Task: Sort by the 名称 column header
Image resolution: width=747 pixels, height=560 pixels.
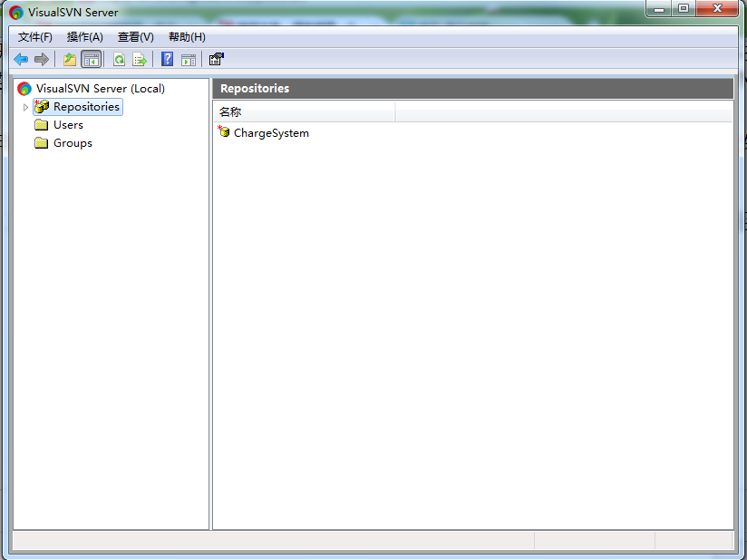Action: pyautogui.click(x=304, y=112)
